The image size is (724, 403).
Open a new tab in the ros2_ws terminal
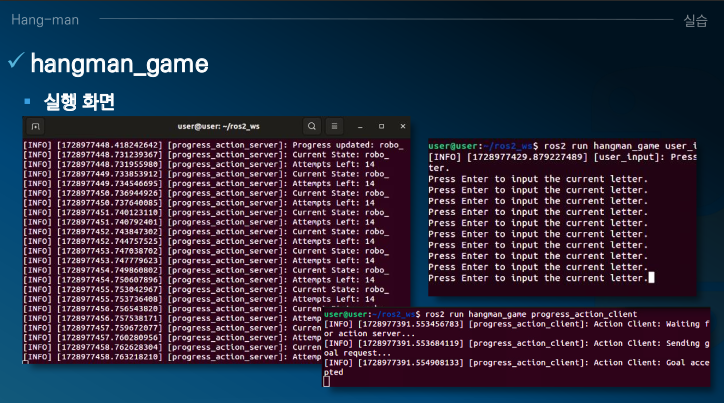tap(36, 126)
